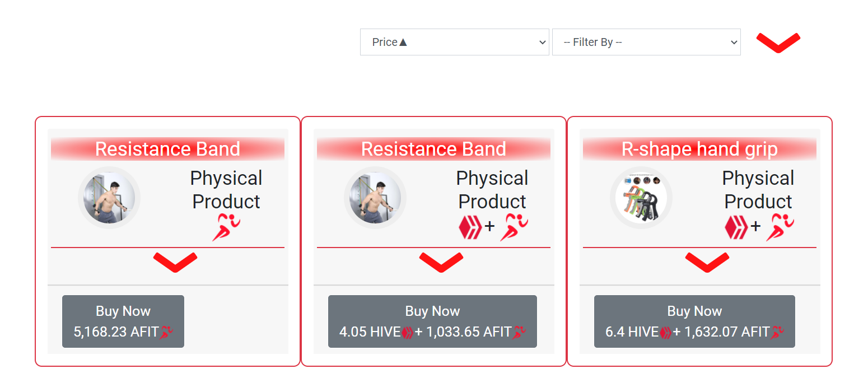This screenshot has height=392, width=868.
Task: Expand details of the R-shape hand grip card
Action: pyautogui.click(x=707, y=262)
